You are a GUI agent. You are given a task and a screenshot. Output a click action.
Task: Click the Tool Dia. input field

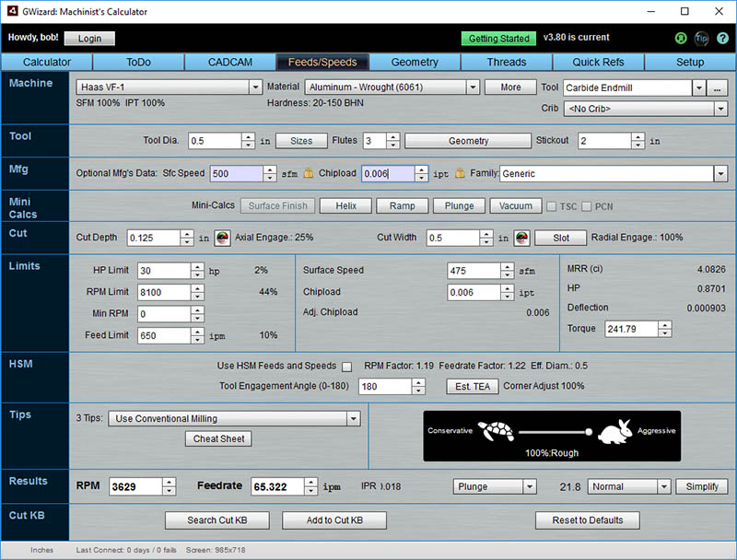pyautogui.click(x=215, y=141)
